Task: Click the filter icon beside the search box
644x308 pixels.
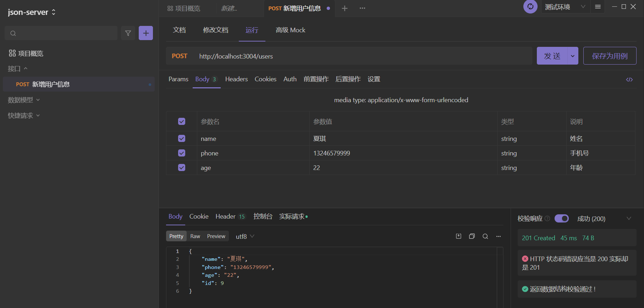Action: pos(128,33)
